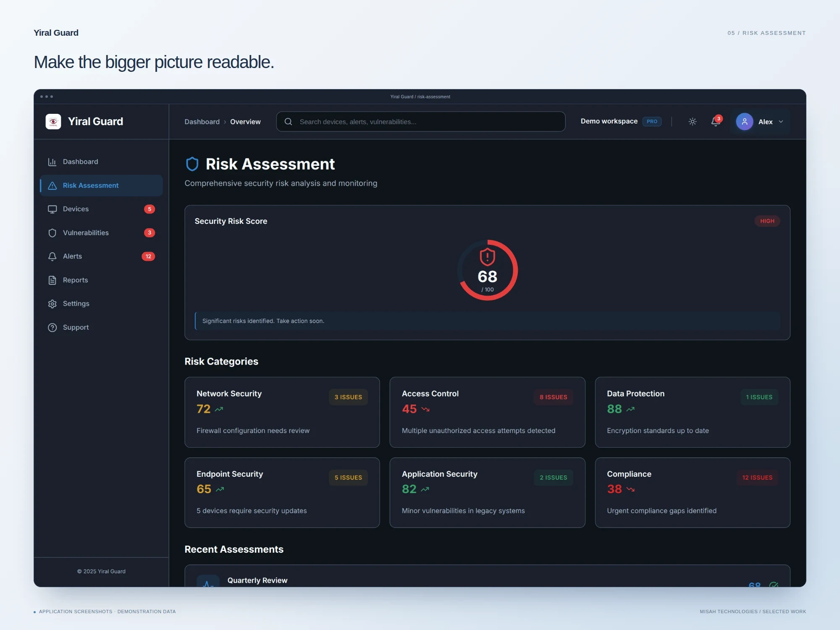
Task: Click Access Control score value 45
Action: click(x=409, y=409)
